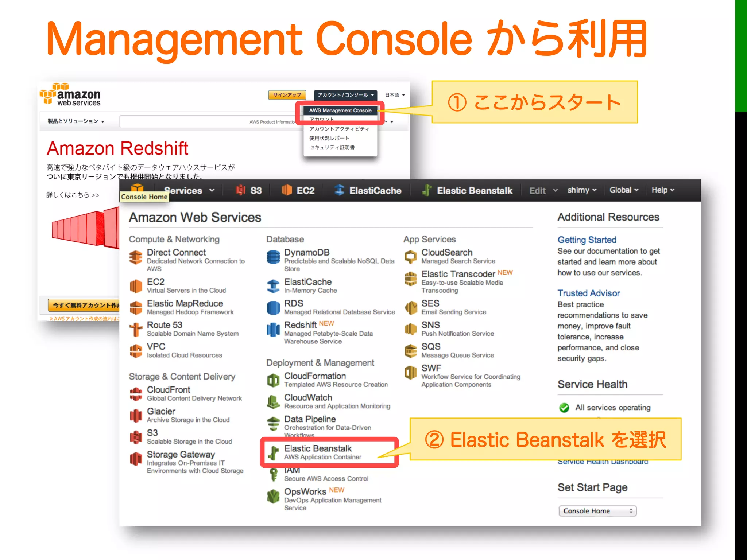Click the Direct Connect service icon
The width and height of the screenshot is (747, 560).
(136, 257)
